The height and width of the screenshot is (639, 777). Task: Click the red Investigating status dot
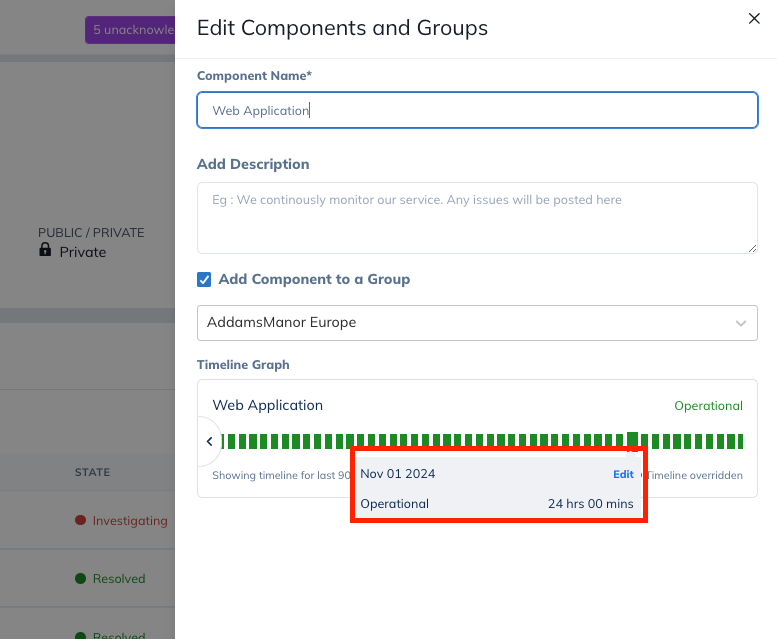point(81,521)
